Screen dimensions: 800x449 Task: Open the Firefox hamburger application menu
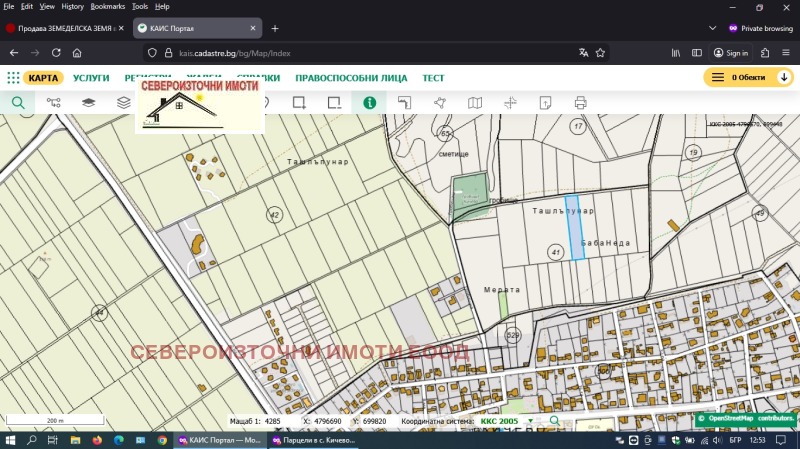click(786, 53)
